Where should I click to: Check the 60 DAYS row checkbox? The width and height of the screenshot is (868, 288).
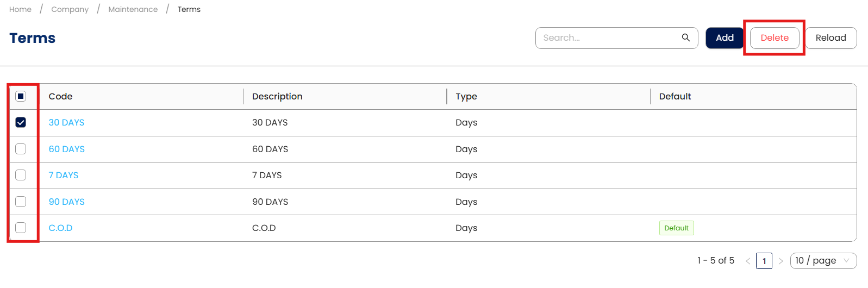click(21, 149)
